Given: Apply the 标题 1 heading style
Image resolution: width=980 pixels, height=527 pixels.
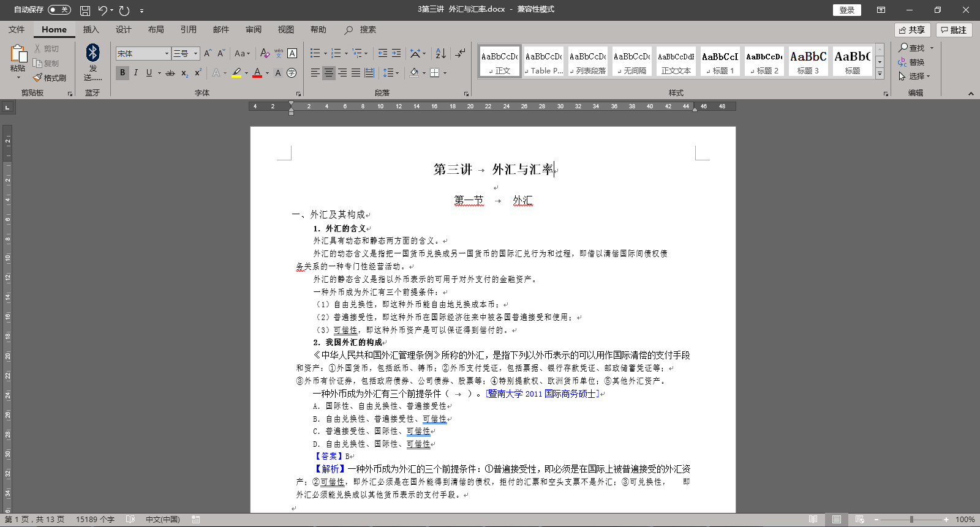Looking at the screenshot, I should pyautogui.click(x=720, y=62).
